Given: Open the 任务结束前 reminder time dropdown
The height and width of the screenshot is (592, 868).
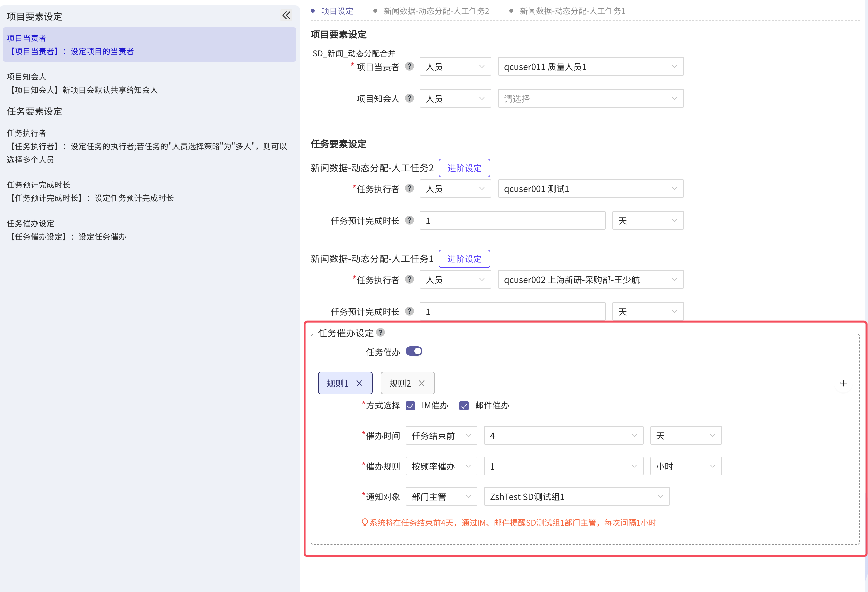Looking at the screenshot, I should coord(441,436).
